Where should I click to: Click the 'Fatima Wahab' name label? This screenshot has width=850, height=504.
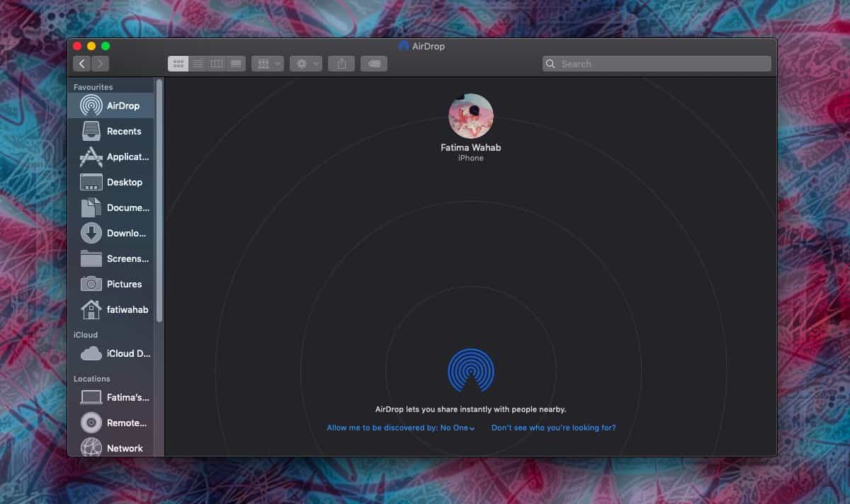tap(471, 148)
